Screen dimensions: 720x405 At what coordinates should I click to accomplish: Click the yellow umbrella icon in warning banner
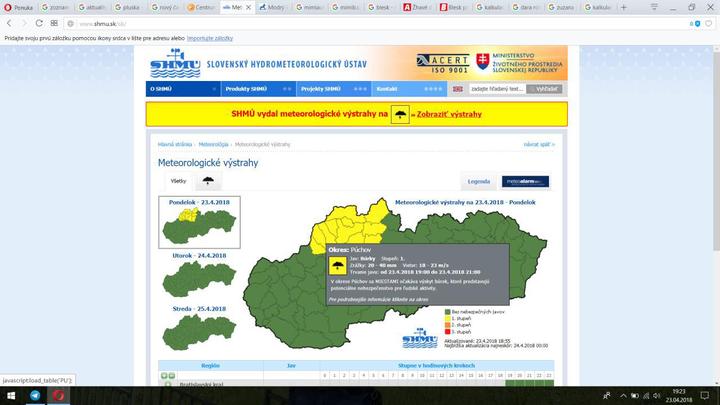pyautogui.click(x=400, y=115)
